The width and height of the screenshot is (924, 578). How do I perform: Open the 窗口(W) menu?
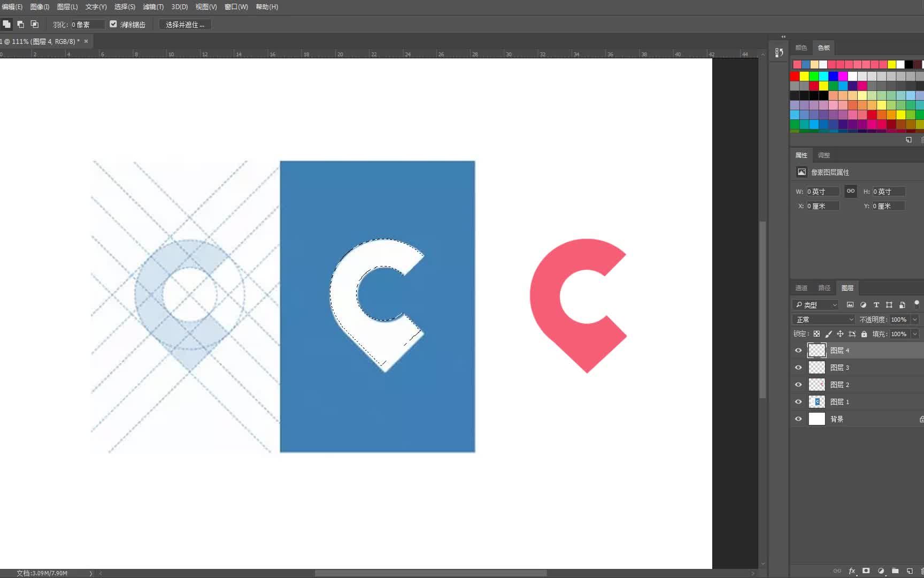236,7
